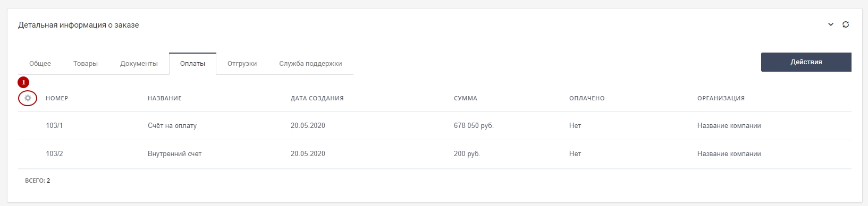Click the refresh icon in panel header

(x=846, y=24)
